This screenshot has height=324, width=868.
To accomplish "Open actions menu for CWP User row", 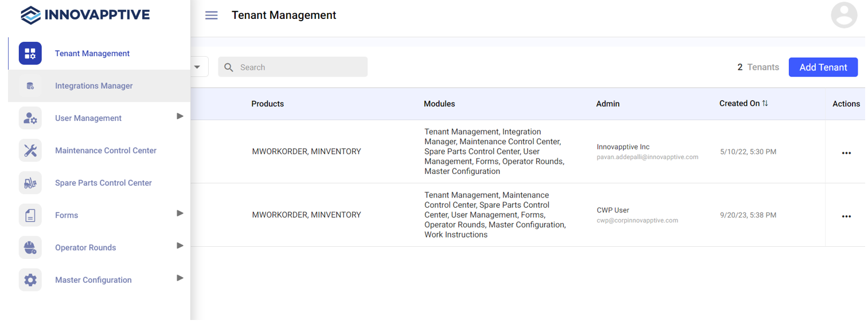I will pyautogui.click(x=846, y=216).
